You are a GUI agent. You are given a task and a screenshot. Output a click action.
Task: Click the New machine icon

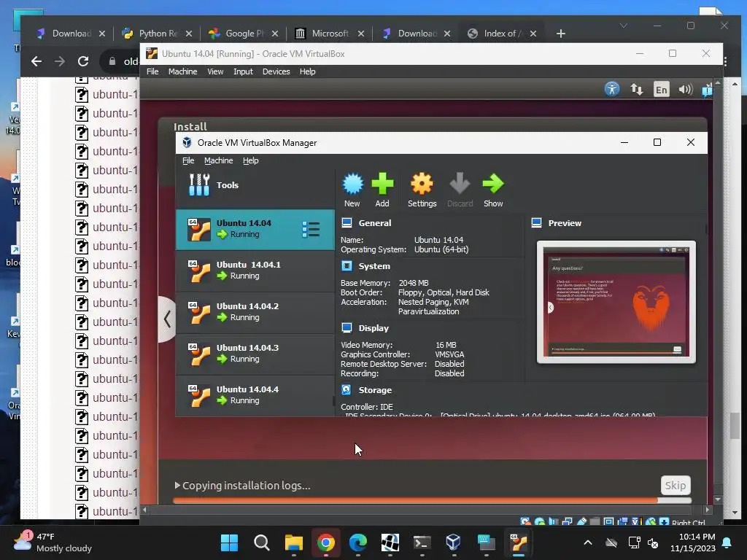coord(352,190)
